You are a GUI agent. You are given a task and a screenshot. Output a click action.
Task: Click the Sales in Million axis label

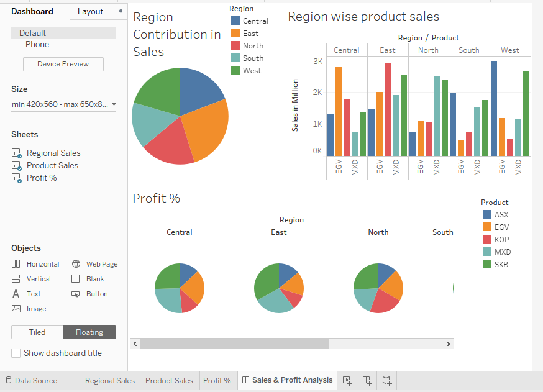(294, 105)
